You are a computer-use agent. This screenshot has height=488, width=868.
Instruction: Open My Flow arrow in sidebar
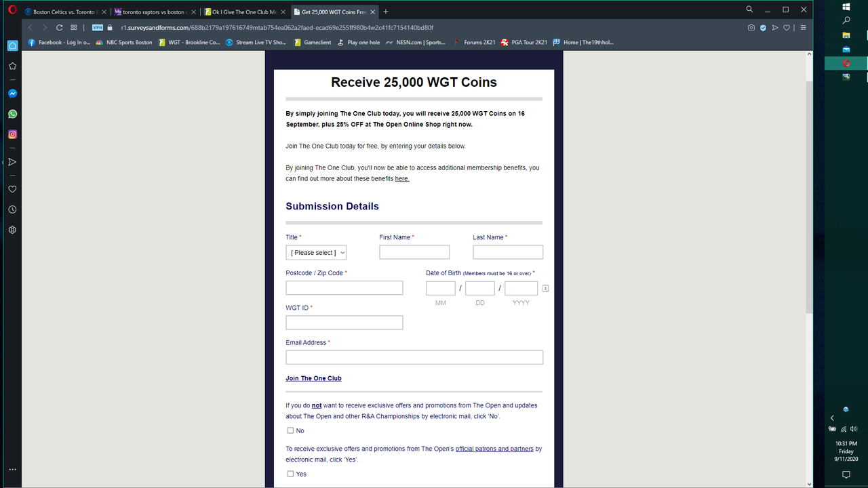tap(12, 162)
